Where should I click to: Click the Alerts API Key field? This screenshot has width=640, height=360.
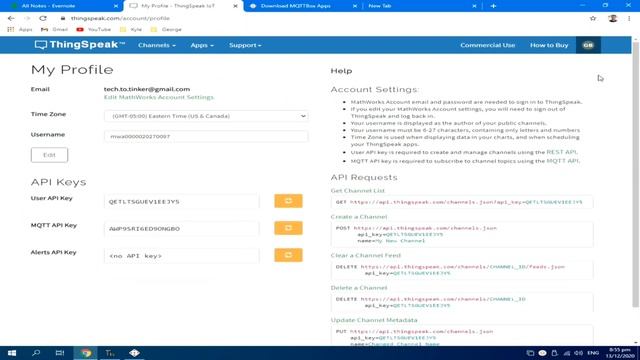(182, 256)
